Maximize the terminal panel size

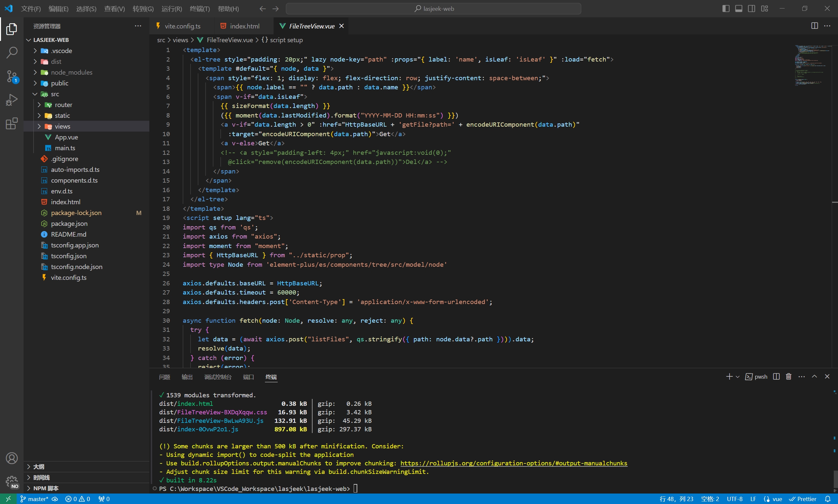[x=814, y=376]
